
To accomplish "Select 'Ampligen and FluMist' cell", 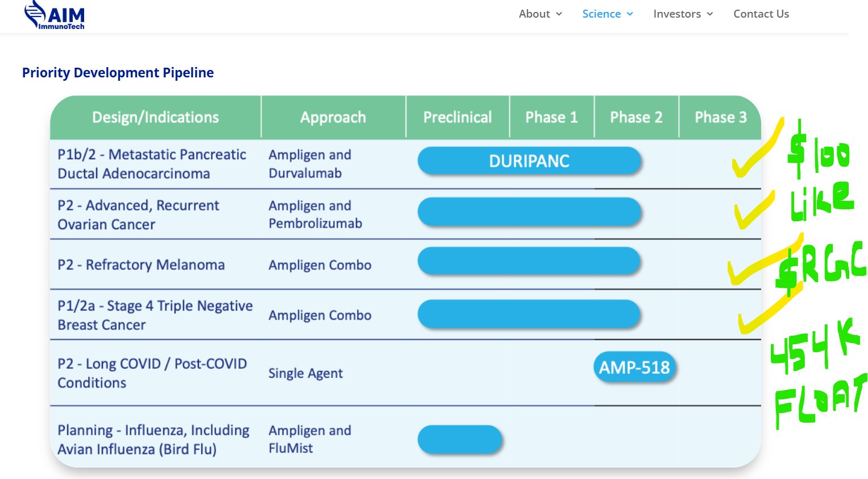I will [310, 439].
